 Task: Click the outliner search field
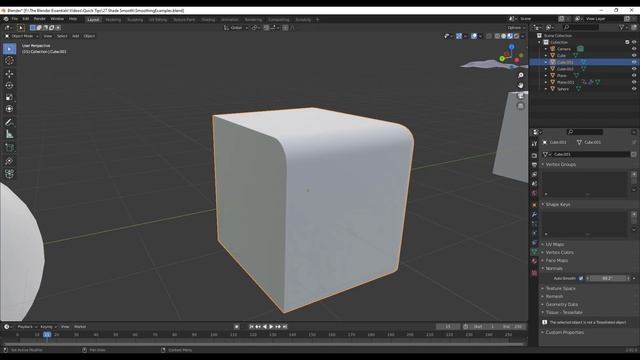point(581,27)
